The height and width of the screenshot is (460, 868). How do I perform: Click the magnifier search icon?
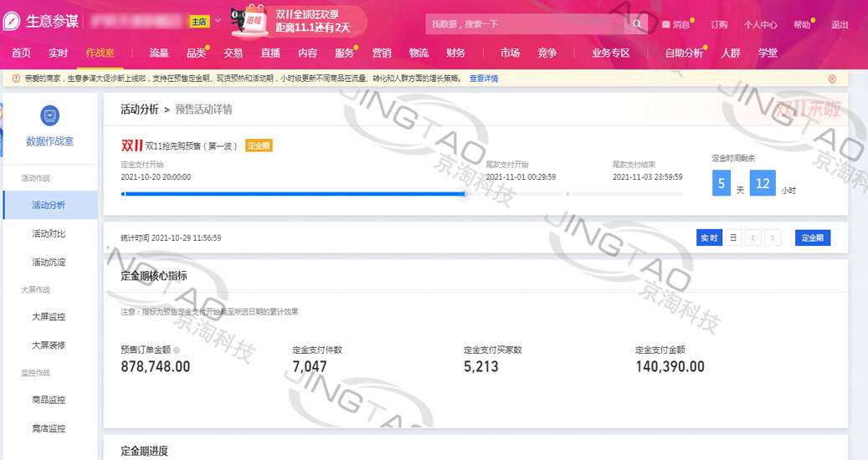(x=637, y=23)
